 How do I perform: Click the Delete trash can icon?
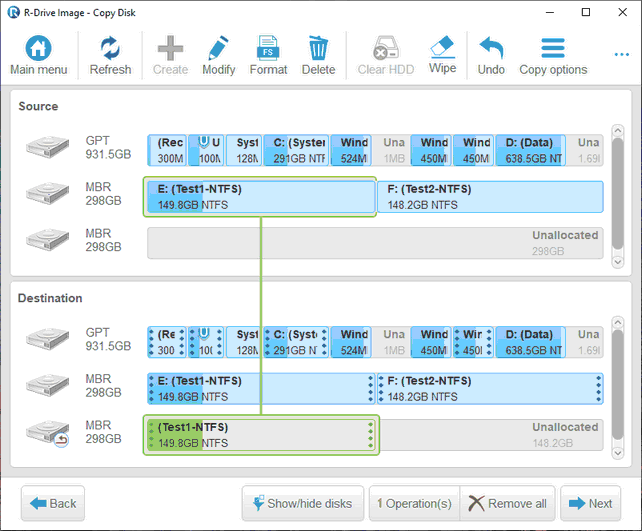(x=318, y=48)
